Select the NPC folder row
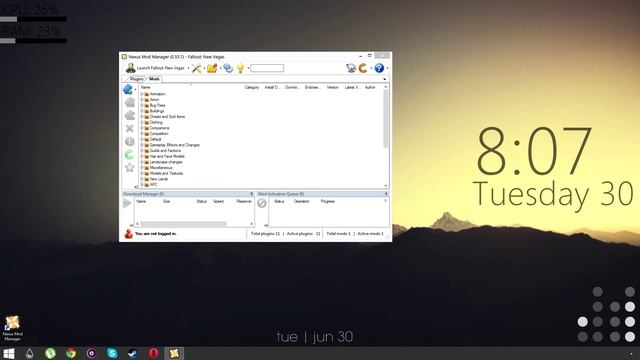This screenshot has height=360, width=640. pos(153,185)
